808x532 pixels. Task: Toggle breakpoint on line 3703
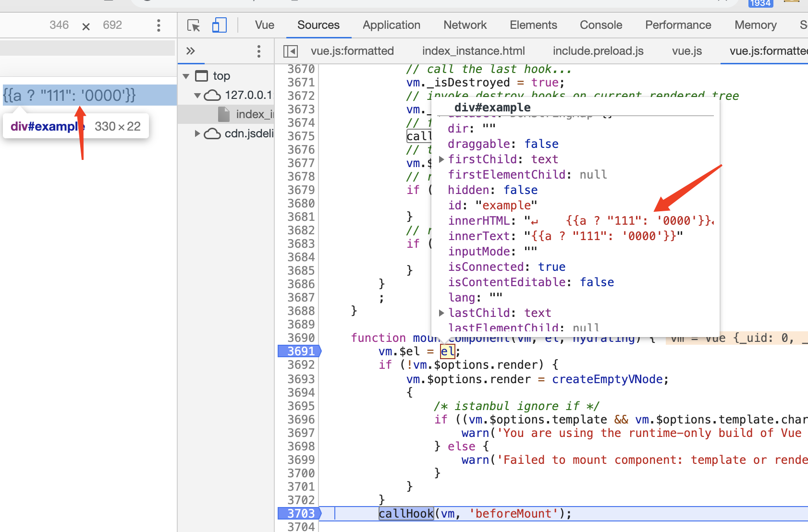pos(300,514)
